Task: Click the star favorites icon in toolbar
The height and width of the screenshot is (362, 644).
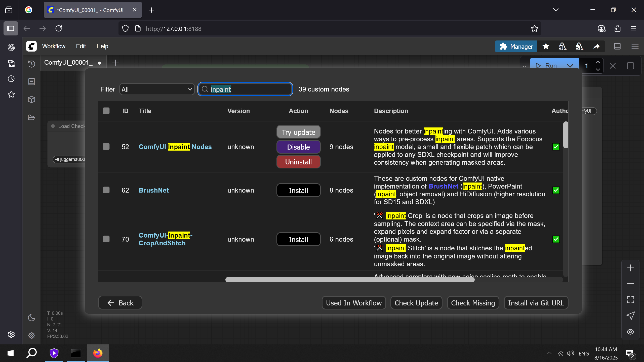Action: point(546,47)
